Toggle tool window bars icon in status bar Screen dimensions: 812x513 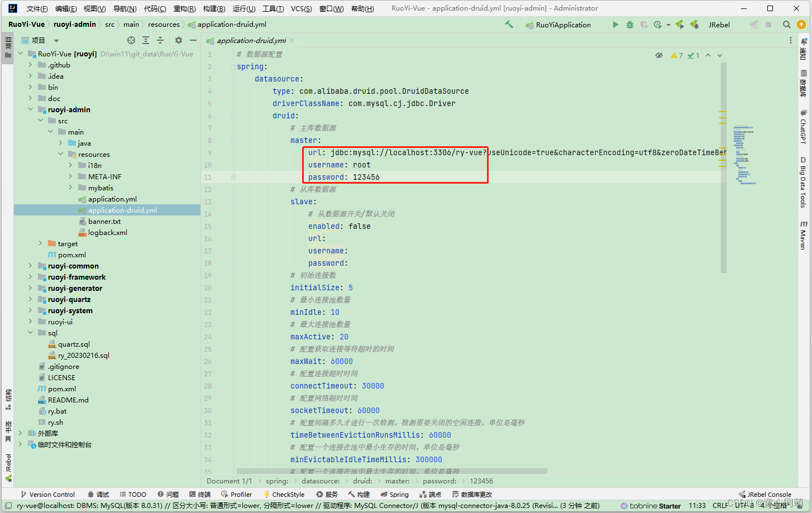pos(8,506)
